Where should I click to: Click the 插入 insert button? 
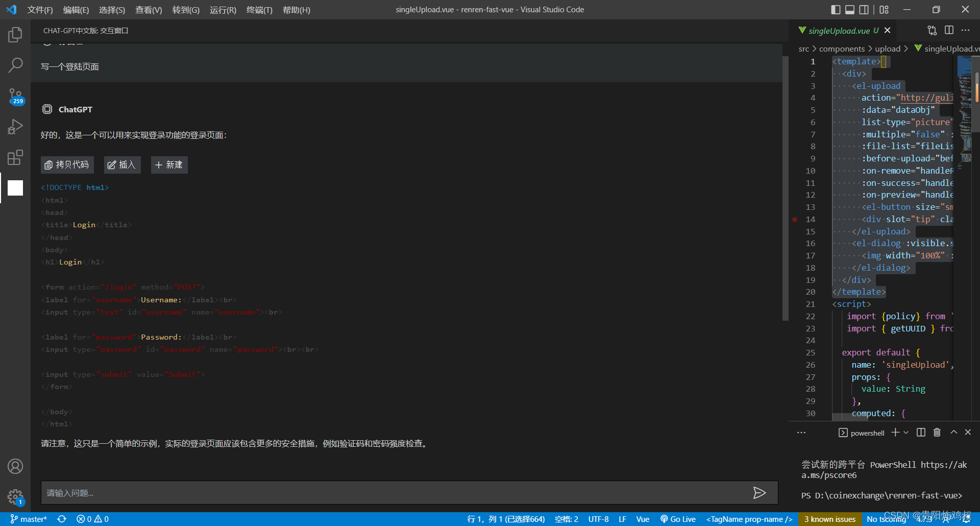122,165
